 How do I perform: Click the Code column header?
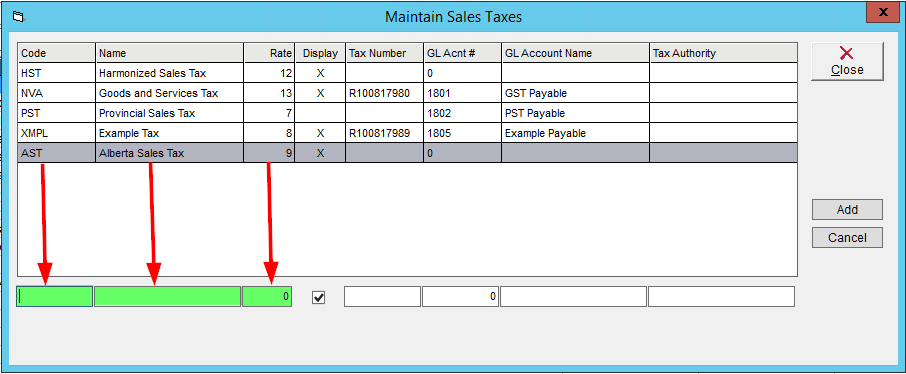tap(57, 53)
